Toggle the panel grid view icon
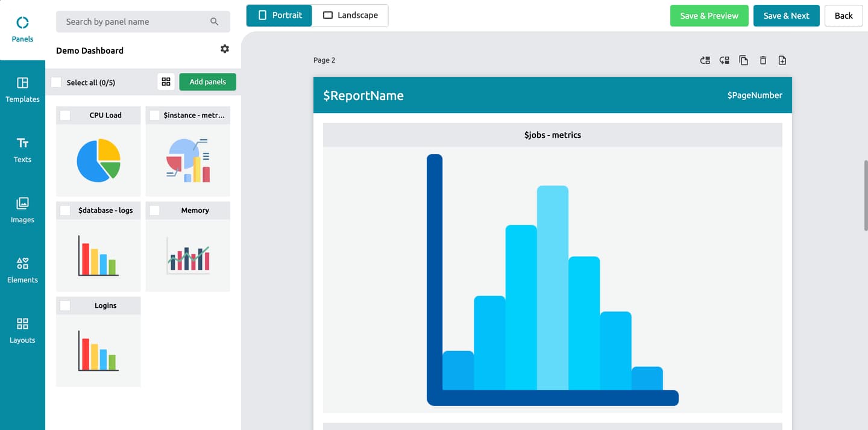Screen dimensions: 868x430 [166, 82]
